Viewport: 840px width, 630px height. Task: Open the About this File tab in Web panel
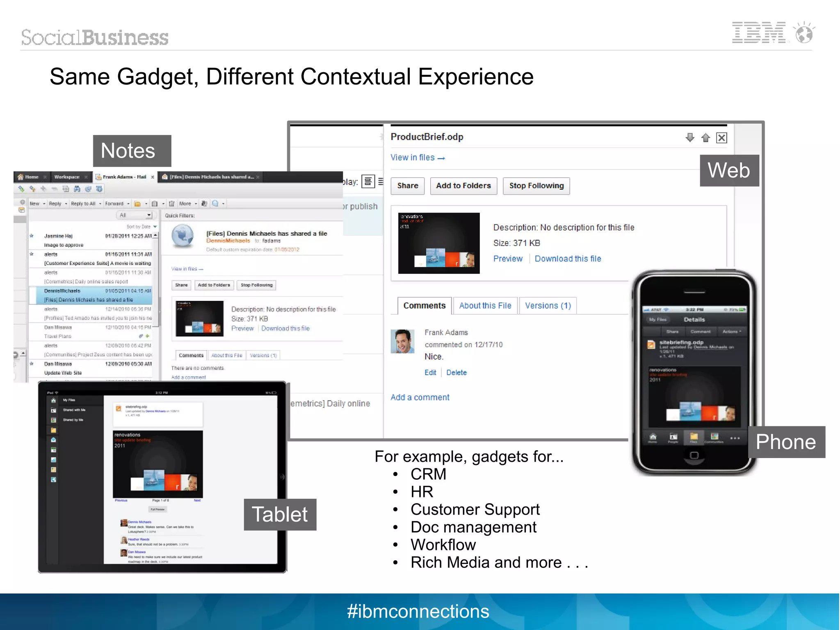485,306
